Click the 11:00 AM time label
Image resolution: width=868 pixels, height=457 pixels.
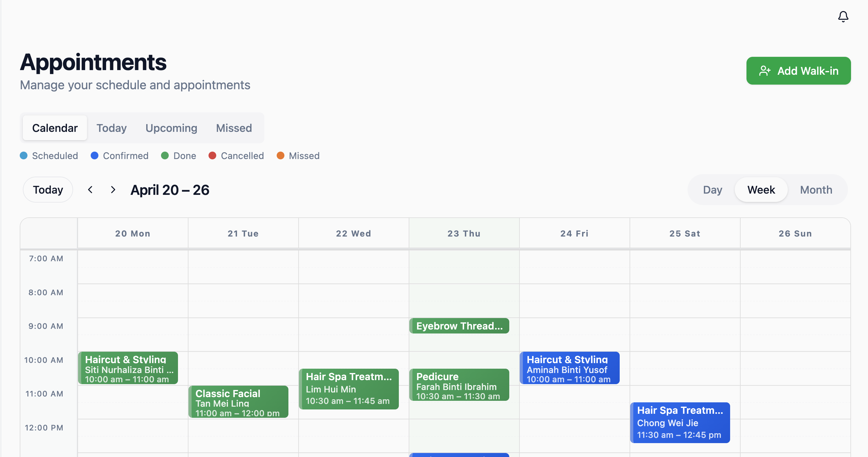point(44,394)
